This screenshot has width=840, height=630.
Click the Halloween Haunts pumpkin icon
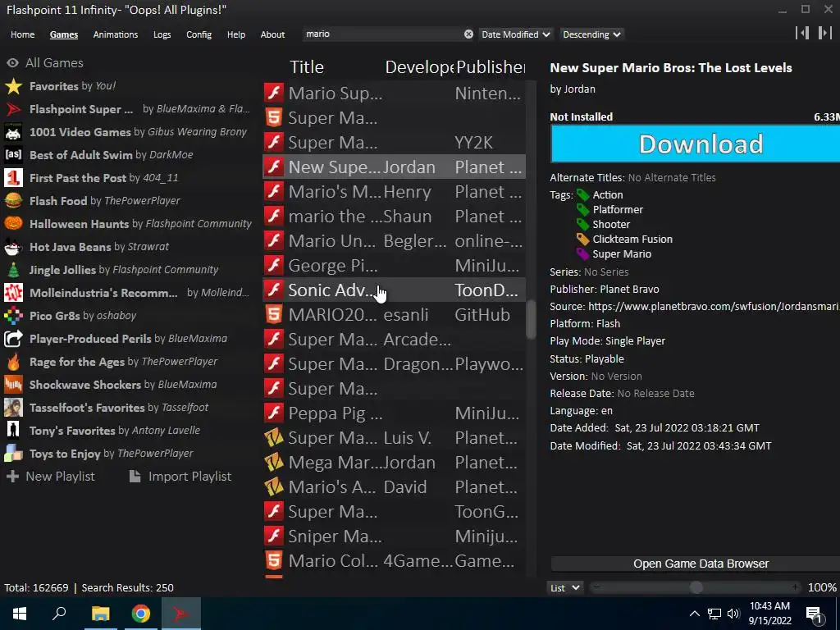(13, 224)
